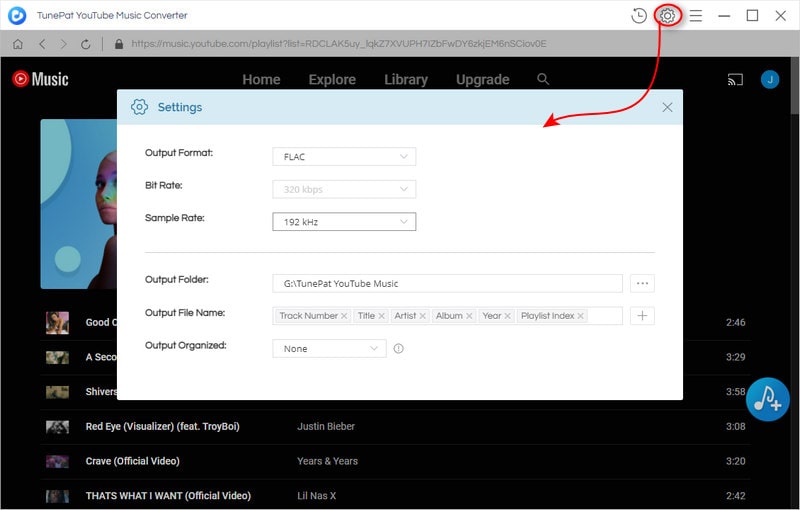Remove the Title tag
This screenshot has width=800, height=510.
[381, 316]
